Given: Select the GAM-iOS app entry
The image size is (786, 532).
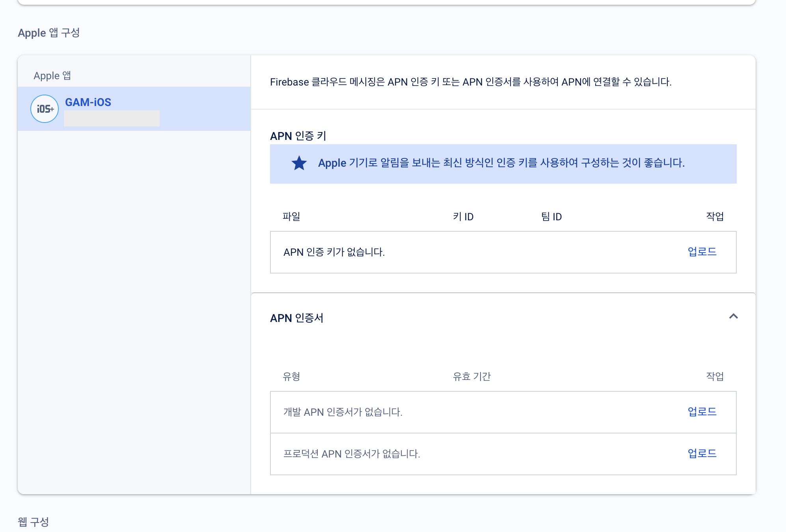Looking at the screenshot, I should point(134,109).
